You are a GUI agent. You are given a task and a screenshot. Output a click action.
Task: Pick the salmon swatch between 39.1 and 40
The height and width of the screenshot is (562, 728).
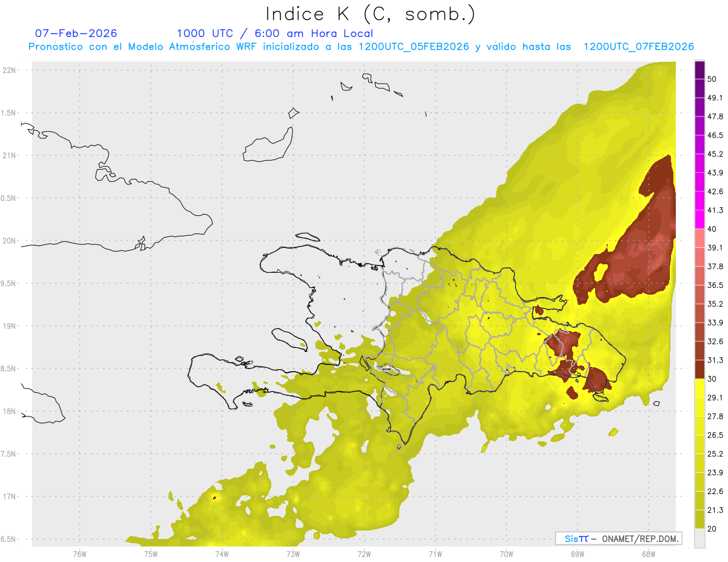[699, 238]
